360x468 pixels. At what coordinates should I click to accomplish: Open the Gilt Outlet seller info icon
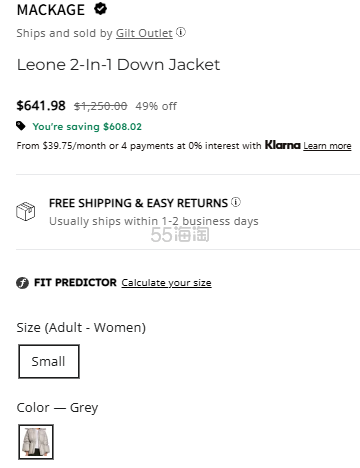point(181,32)
